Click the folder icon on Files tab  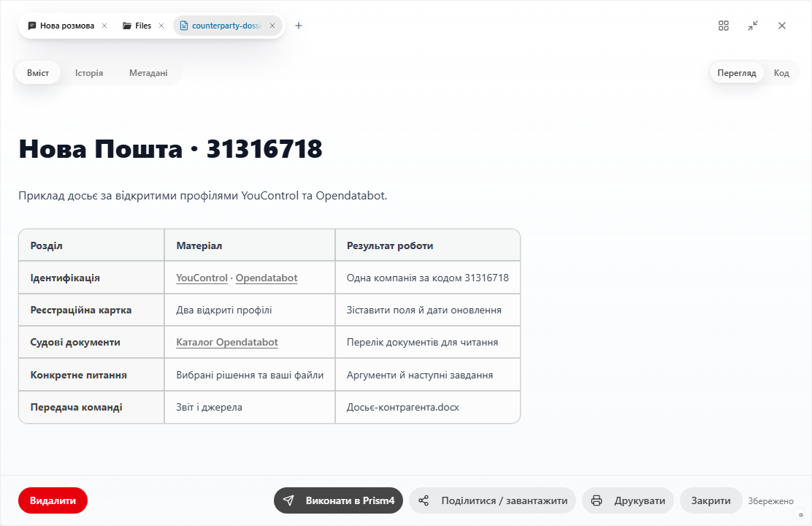pyautogui.click(x=127, y=26)
